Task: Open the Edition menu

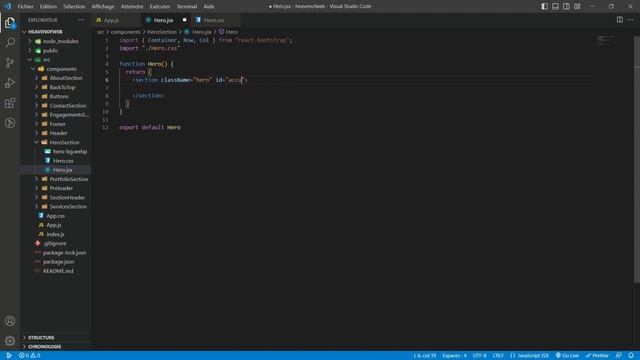Action: pyautogui.click(x=48, y=6)
